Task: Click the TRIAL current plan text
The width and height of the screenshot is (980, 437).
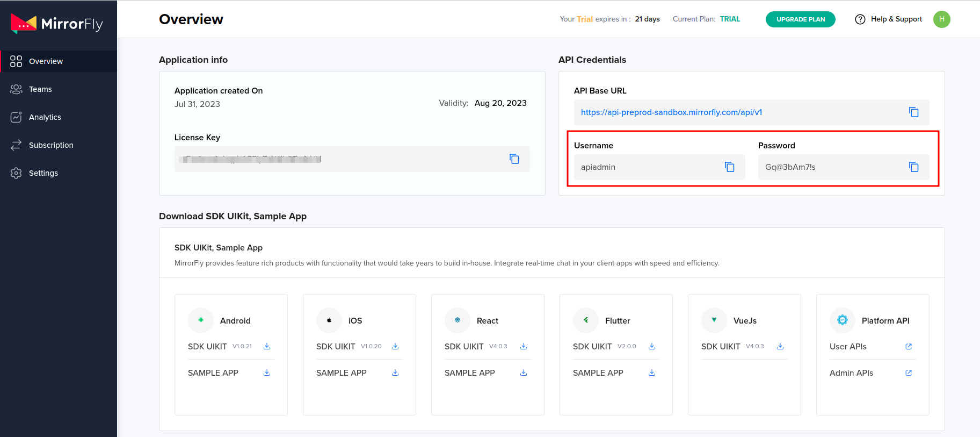Action: pos(730,19)
